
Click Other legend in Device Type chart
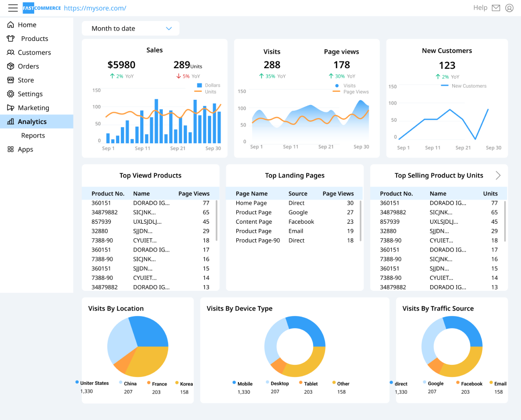click(x=341, y=383)
